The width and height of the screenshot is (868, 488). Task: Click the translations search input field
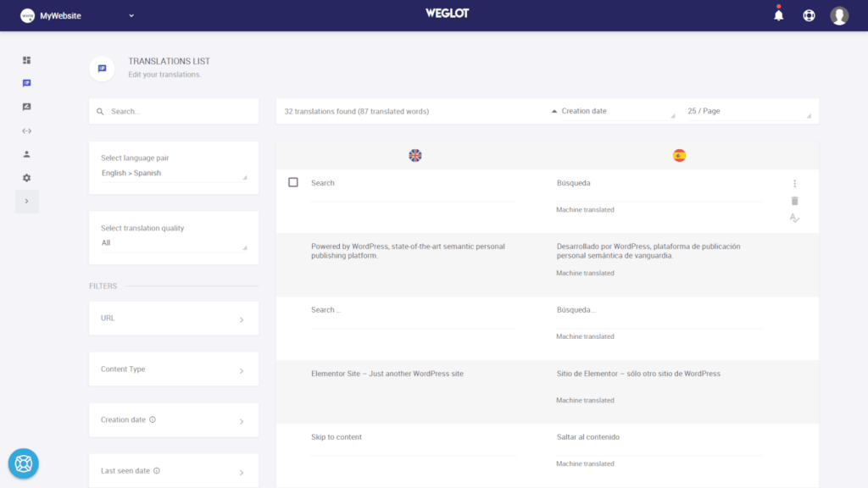[178, 111]
